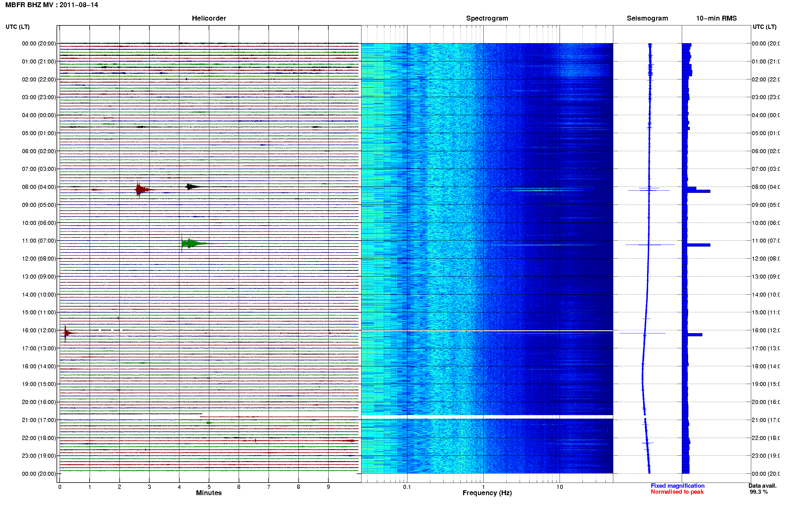
Task: Click the 0.1 frequency tick label
Action: 407,487
